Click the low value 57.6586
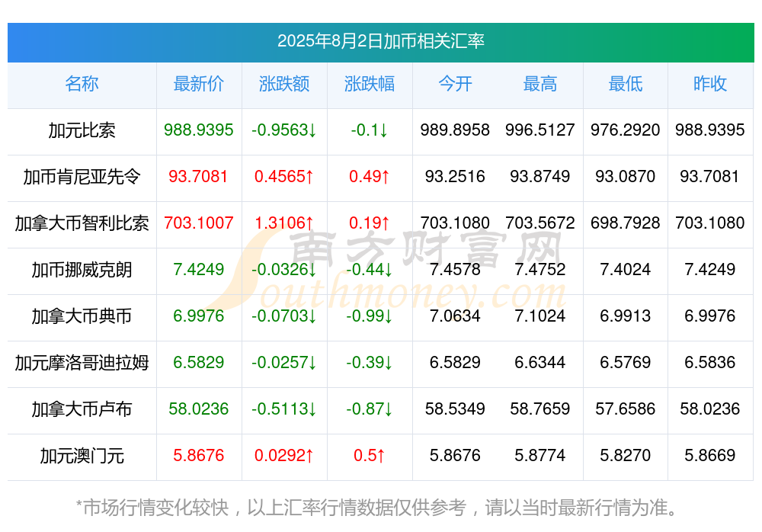The image size is (762, 532). [626, 409]
